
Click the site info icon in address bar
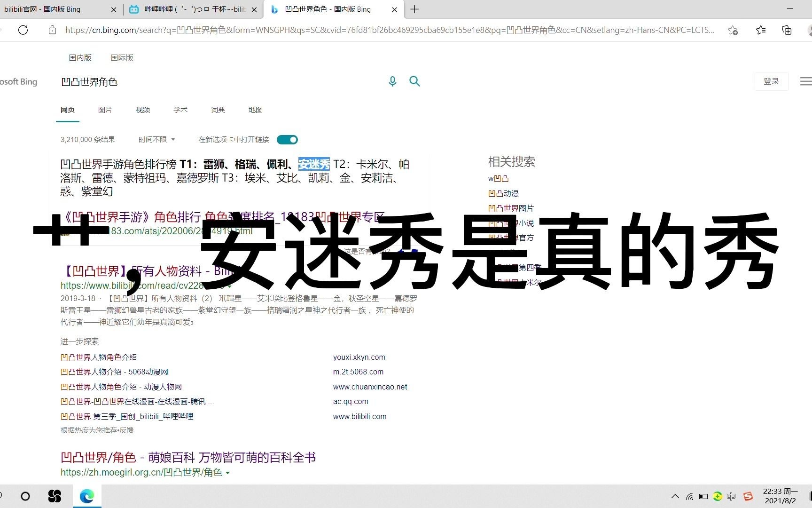tap(52, 30)
